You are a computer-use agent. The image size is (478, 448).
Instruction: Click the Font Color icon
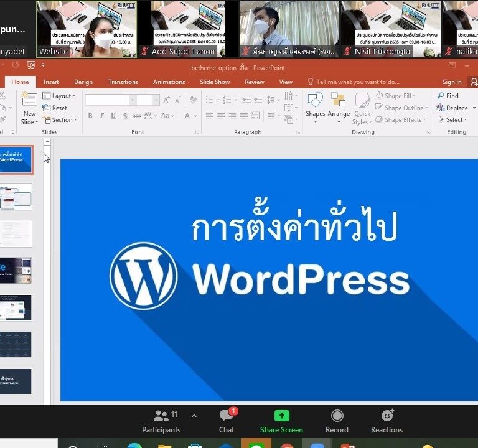(x=187, y=116)
